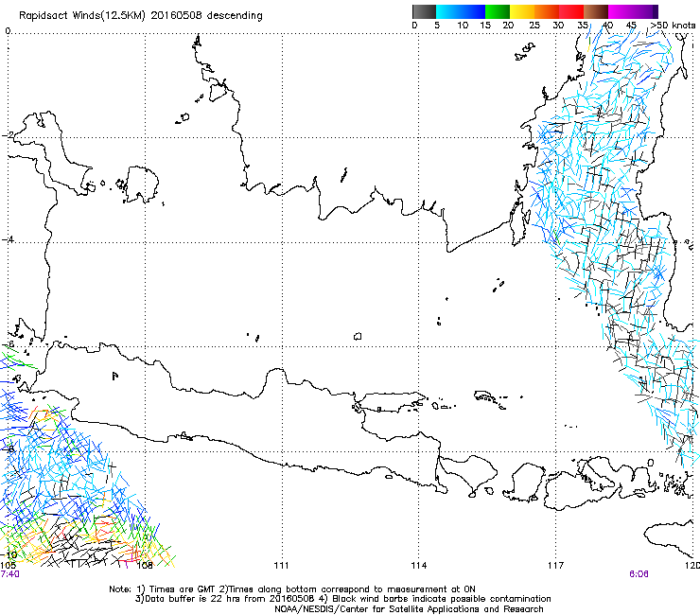The image size is (700, 615).
Task: Click the '-2' latitude axis label
Action: [8, 135]
